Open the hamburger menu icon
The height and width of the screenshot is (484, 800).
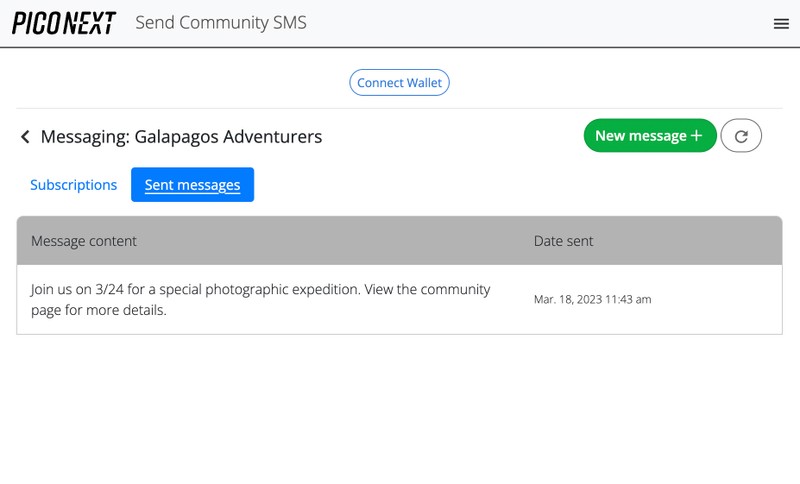pyautogui.click(x=781, y=23)
